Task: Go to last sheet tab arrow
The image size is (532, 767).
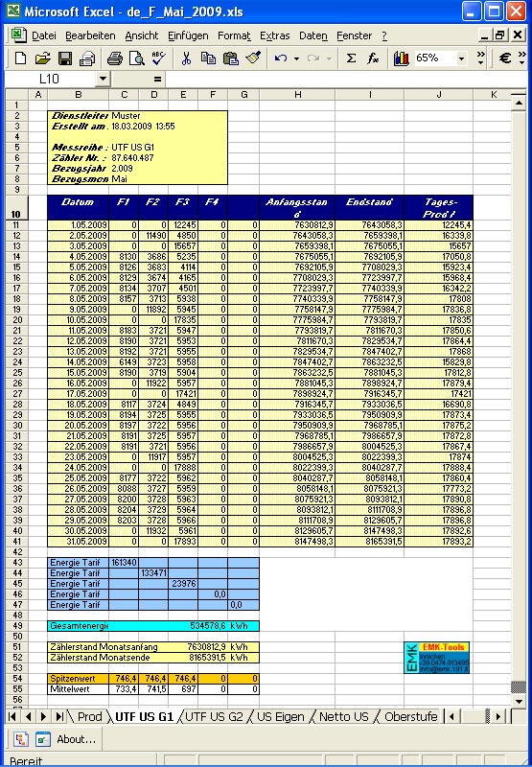Action: point(59,716)
